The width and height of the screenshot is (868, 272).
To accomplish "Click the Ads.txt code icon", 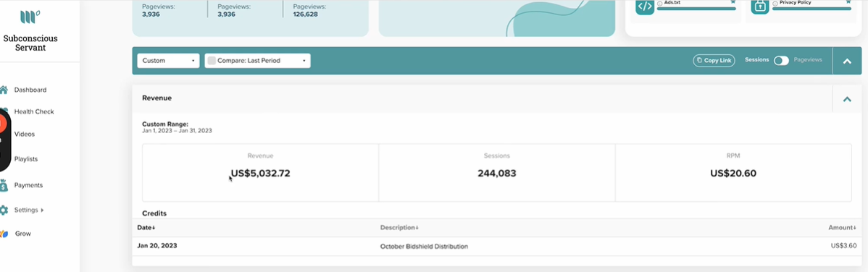I will tap(644, 7).
